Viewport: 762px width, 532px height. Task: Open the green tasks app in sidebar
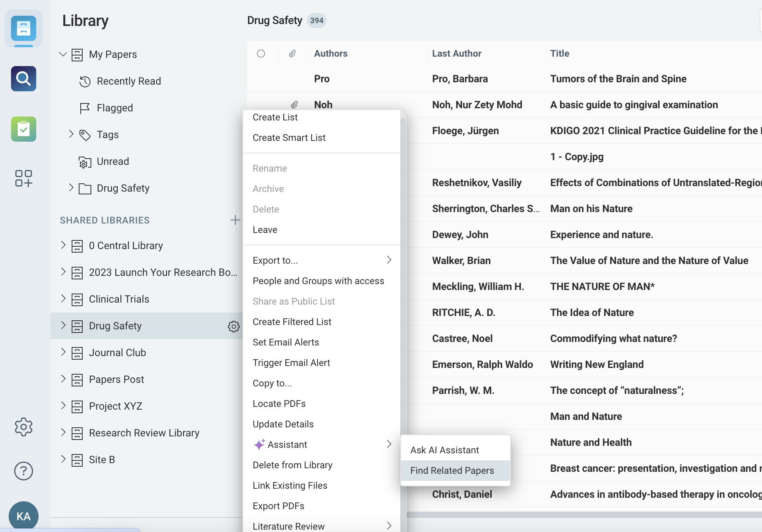coord(23,129)
